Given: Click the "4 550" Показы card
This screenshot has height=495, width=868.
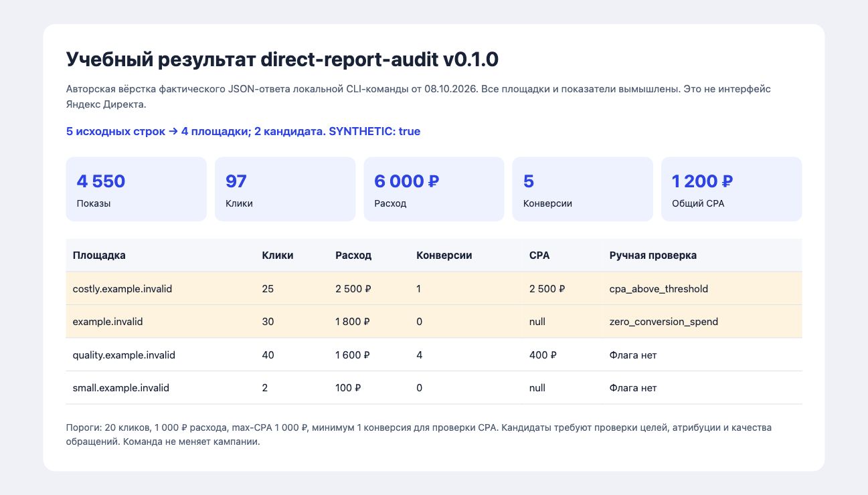Looking at the screenshot, I should [136, 189].
